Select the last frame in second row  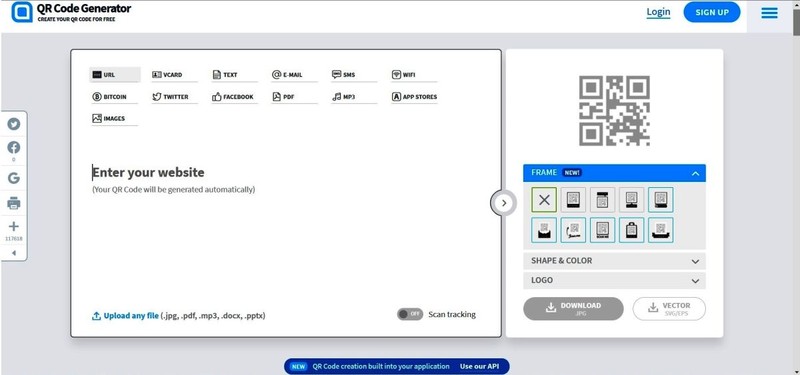[x=661, y=230]
